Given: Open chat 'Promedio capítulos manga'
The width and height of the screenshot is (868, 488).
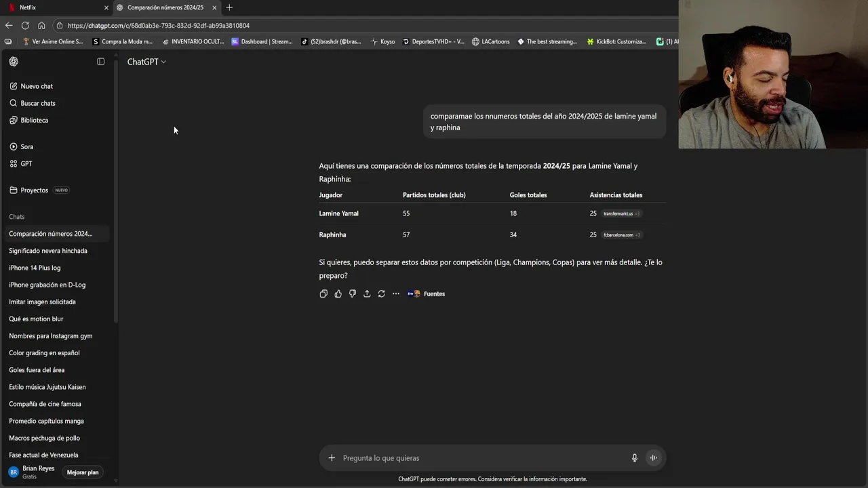Looking at the screenshot, I should point(46,421).
